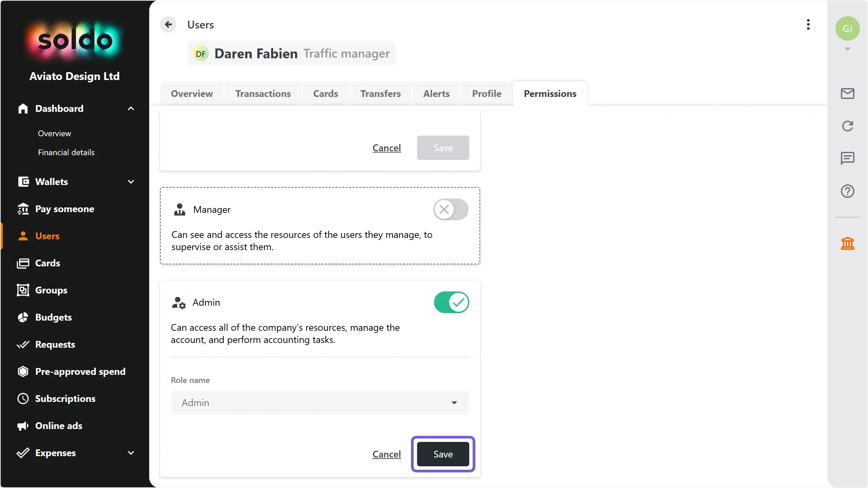Switch to the Profile tab
Screen dimensions: 868x488
[x=487, y=94]
